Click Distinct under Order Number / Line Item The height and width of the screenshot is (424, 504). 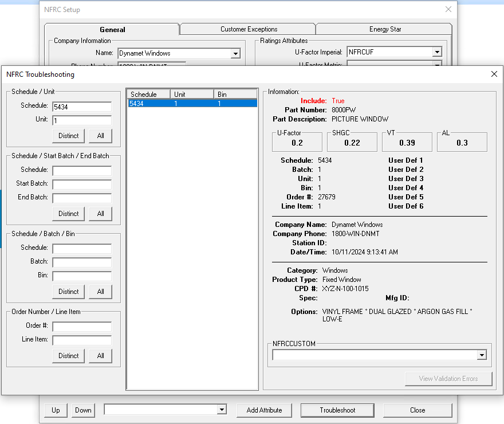click(68, 356)
